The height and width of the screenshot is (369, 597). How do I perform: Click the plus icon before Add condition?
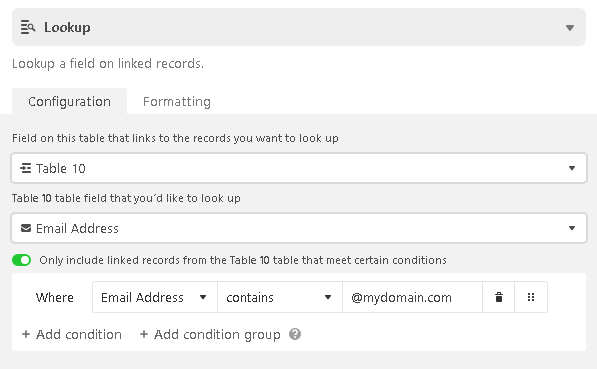coord(26,334)
